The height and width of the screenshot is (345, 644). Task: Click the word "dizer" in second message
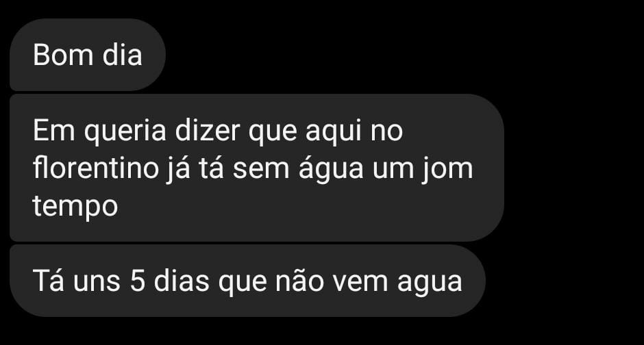point(208,131)
